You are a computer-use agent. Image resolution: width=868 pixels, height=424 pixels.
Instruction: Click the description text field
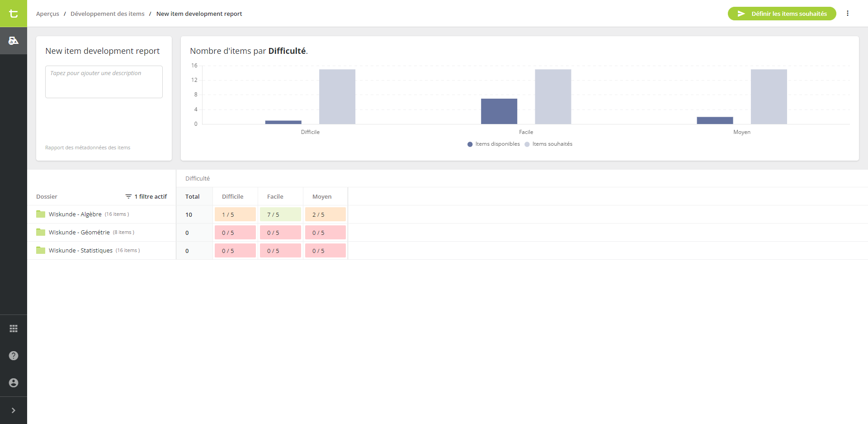(104, 82)
